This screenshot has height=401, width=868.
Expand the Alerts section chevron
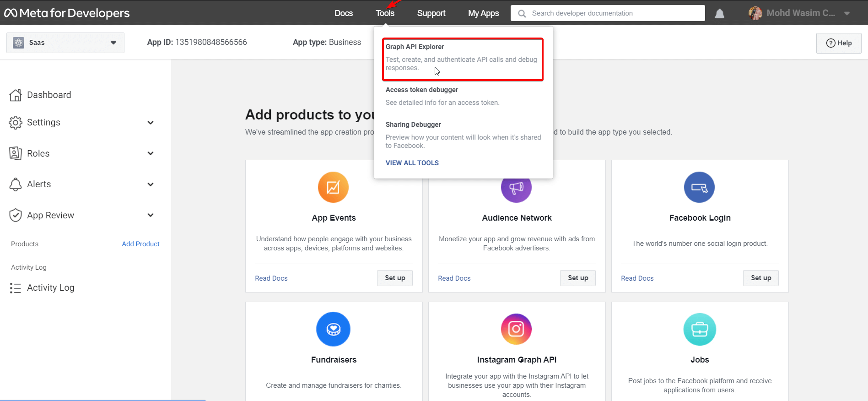click(x=151, y=184)
